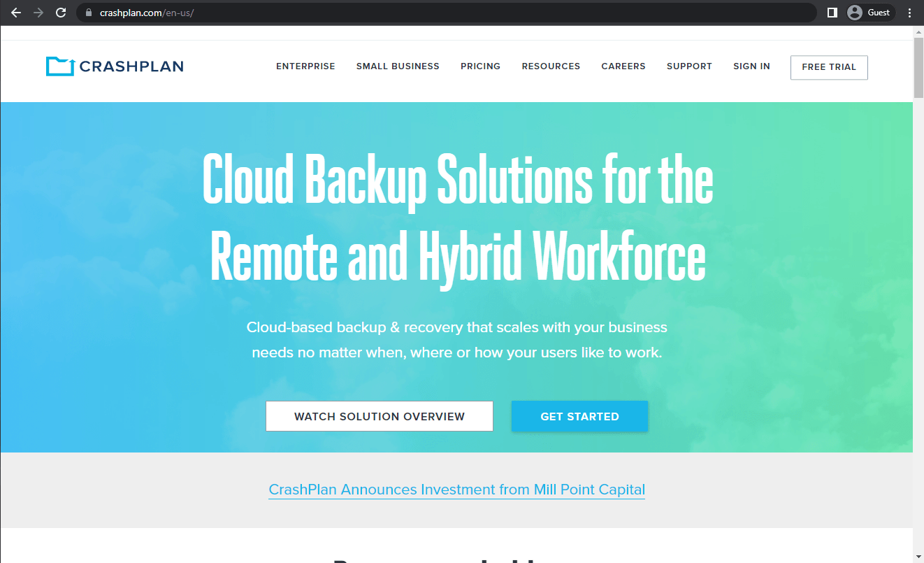Open the Small Business menu item

click(x=398, y=66)
